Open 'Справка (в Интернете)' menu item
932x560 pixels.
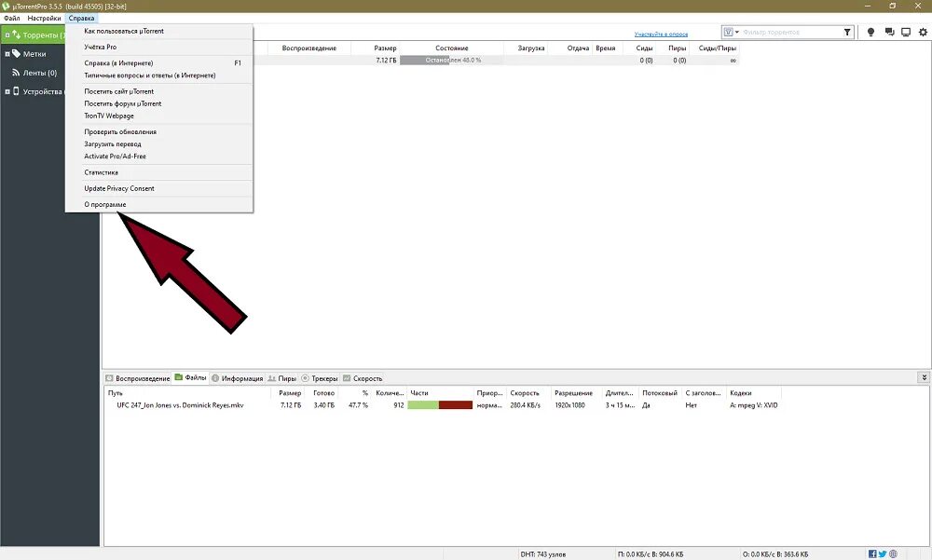pos(158,63)
